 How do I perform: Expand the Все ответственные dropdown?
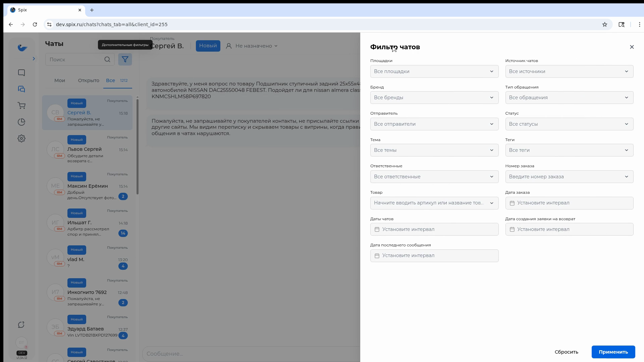tap(434, 177)
